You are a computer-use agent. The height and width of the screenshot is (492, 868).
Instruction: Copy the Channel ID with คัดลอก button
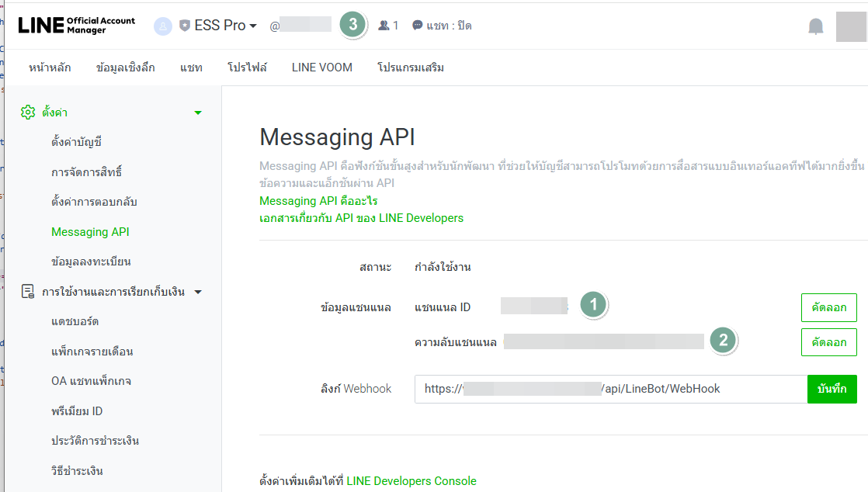coord(828,307)
